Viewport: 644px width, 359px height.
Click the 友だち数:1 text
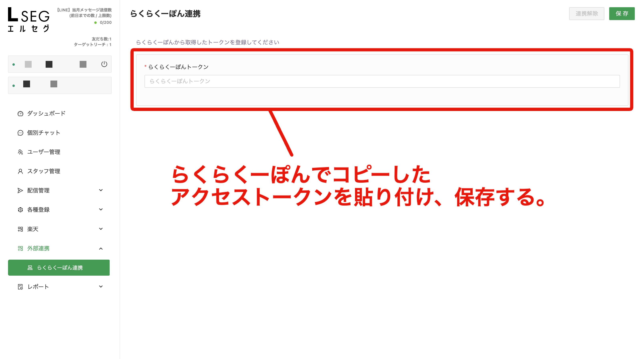point(101,39)
